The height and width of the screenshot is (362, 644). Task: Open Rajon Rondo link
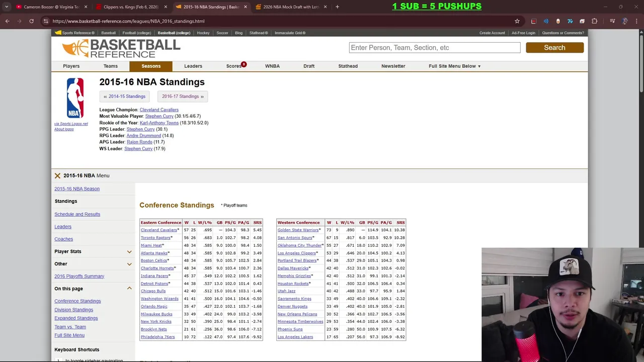[139, 142]
